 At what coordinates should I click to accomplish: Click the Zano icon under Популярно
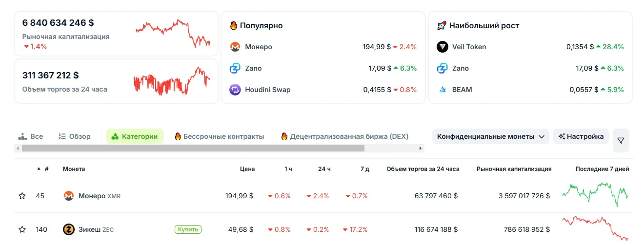pos(235,68)
